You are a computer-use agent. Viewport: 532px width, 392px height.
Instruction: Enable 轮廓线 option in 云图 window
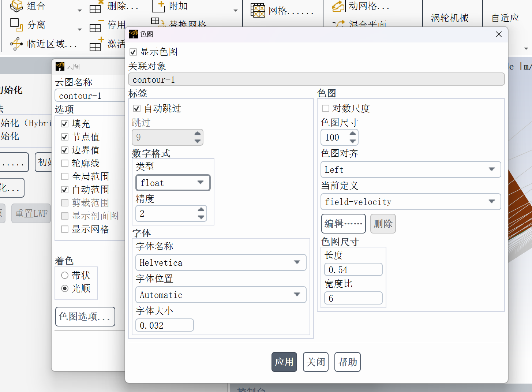65,163
